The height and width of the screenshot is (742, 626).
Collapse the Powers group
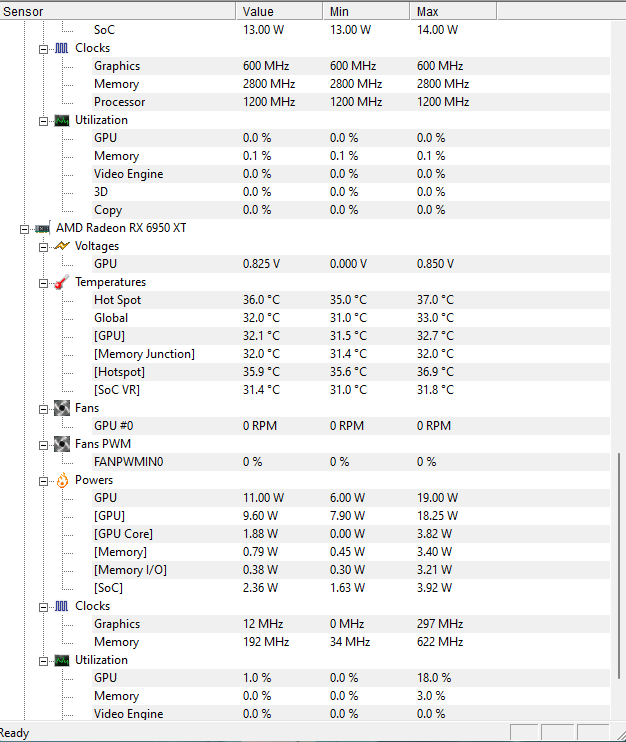[43, 481]
